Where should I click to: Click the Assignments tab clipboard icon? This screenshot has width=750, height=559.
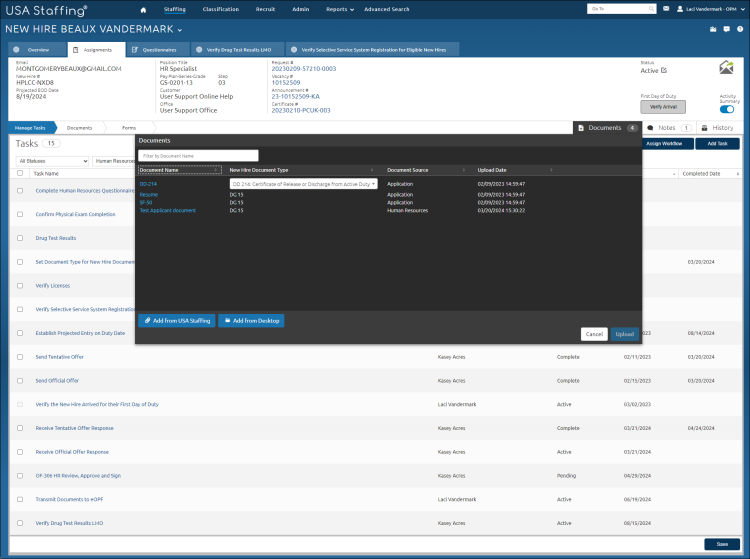(76, 50)
